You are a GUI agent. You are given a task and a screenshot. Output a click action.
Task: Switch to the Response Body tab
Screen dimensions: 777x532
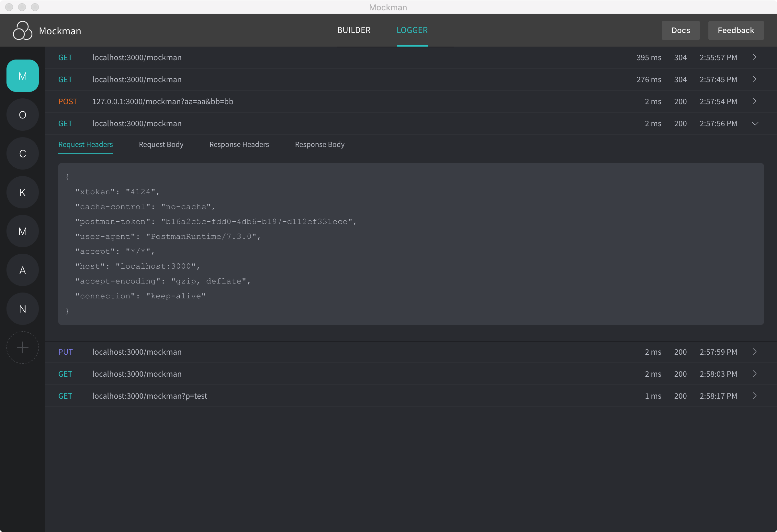319,144
